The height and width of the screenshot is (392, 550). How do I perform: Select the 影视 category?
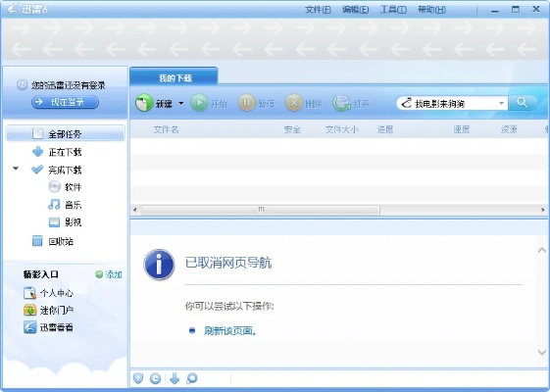click(73, 221)
